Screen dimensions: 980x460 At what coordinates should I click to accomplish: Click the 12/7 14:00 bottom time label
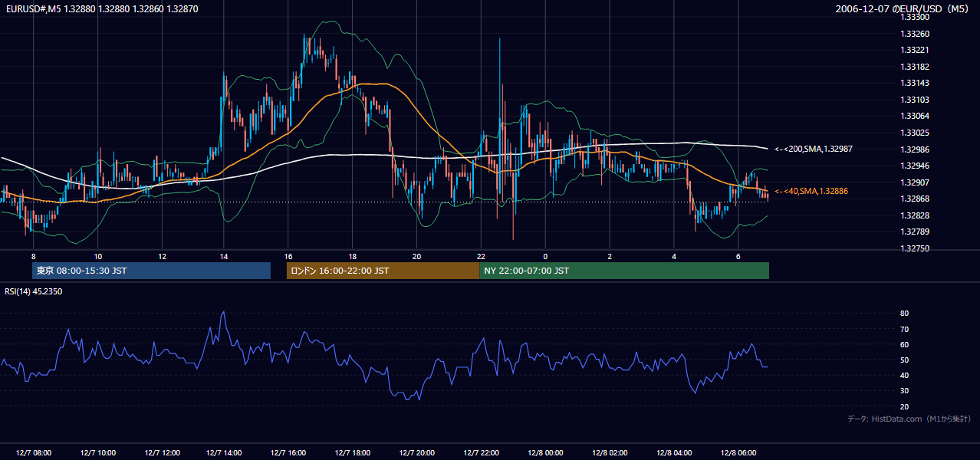tap(223, 452)
